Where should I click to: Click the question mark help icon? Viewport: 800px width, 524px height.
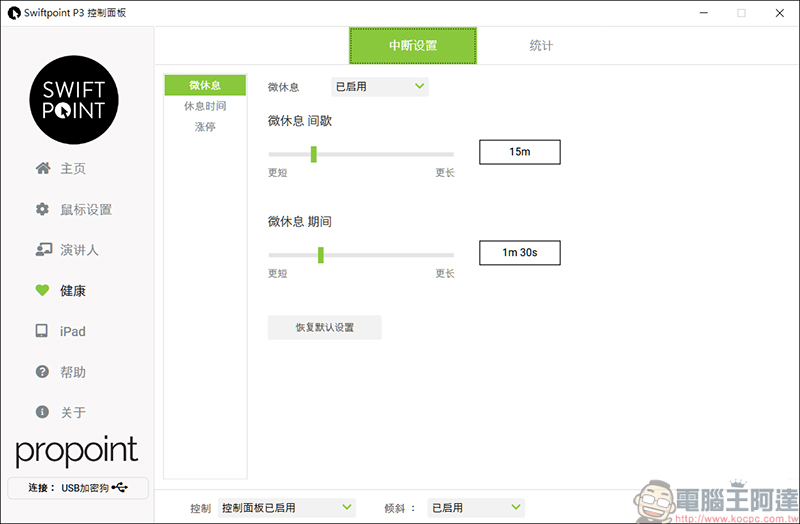coord(42,371)
